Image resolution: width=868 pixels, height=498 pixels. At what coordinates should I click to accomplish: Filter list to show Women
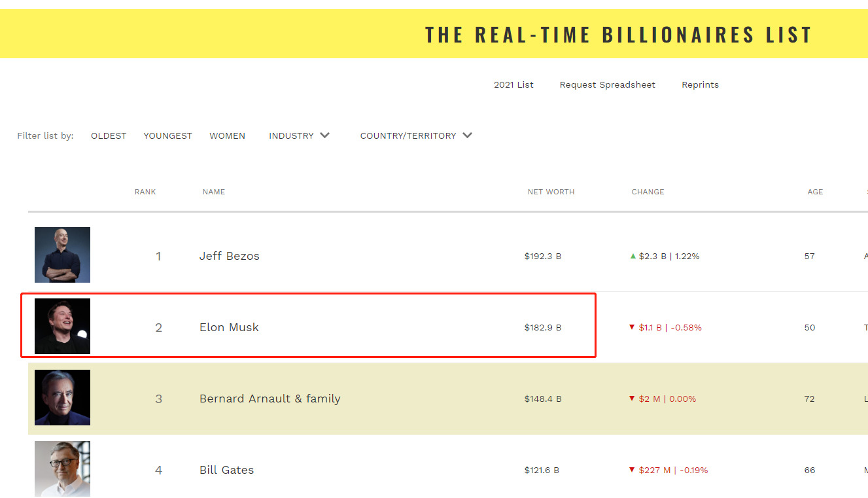coord(227,135)
